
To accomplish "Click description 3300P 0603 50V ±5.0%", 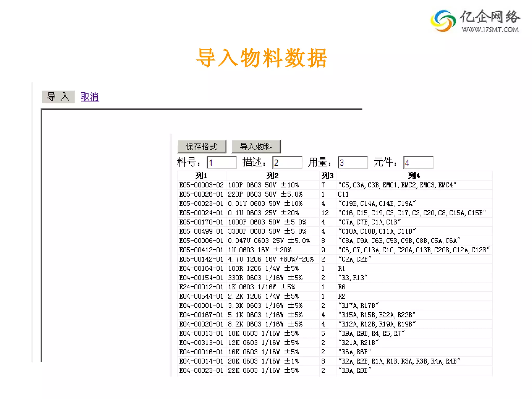I will [273, 231].
